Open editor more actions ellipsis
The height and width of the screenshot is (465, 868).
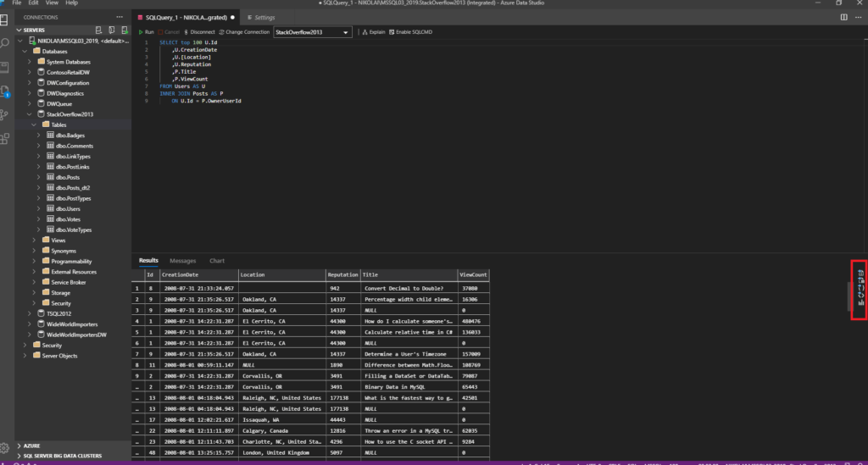pos(858,17)
